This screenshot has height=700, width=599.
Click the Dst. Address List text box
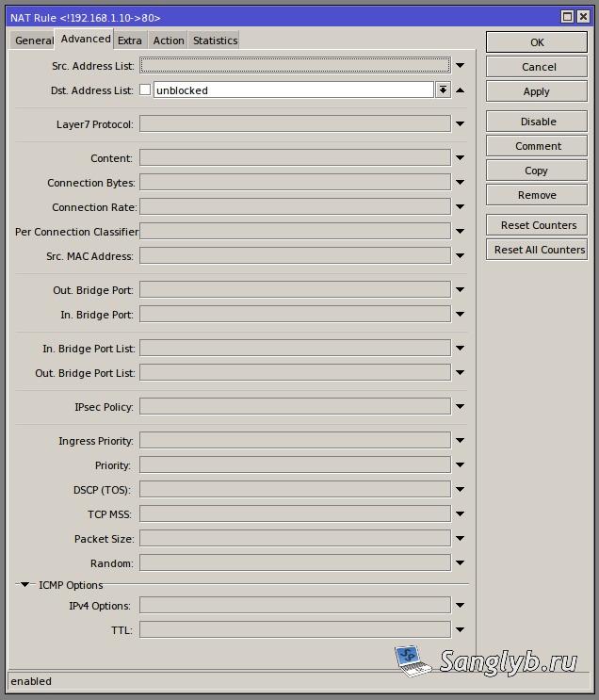point(293,90)
